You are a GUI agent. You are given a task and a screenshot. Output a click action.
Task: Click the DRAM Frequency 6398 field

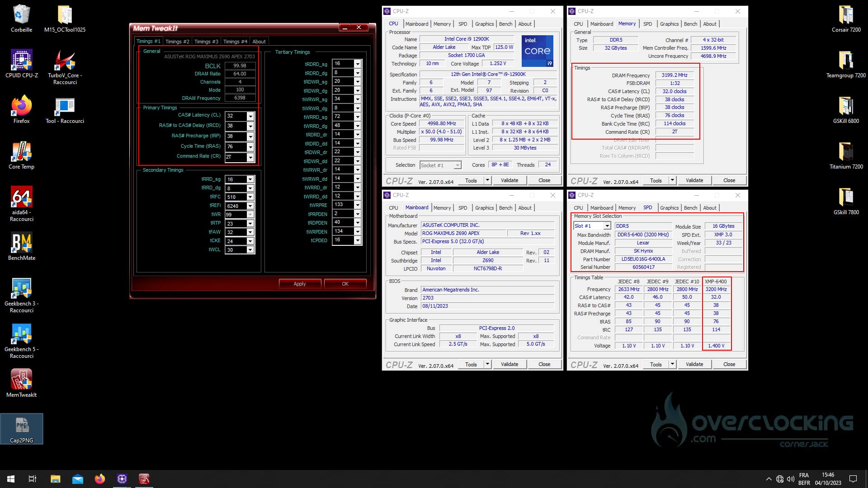[x=240, y=98]
